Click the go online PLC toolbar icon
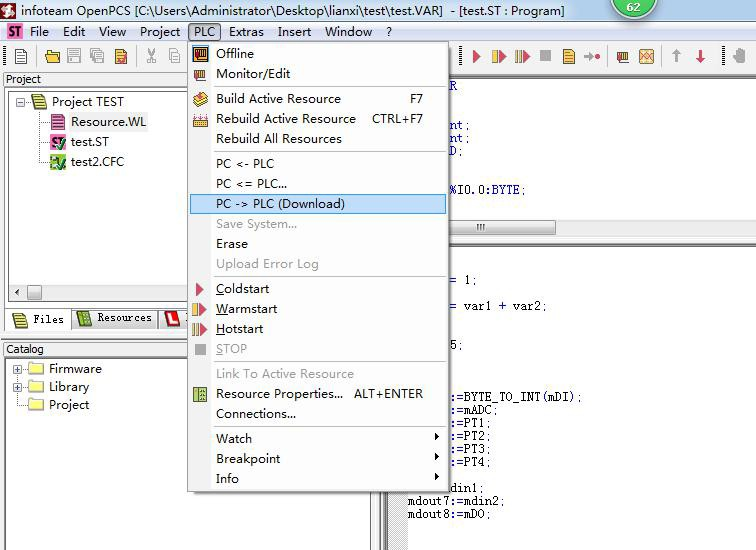The image size is (756, 550). click(x=622, y=57)
